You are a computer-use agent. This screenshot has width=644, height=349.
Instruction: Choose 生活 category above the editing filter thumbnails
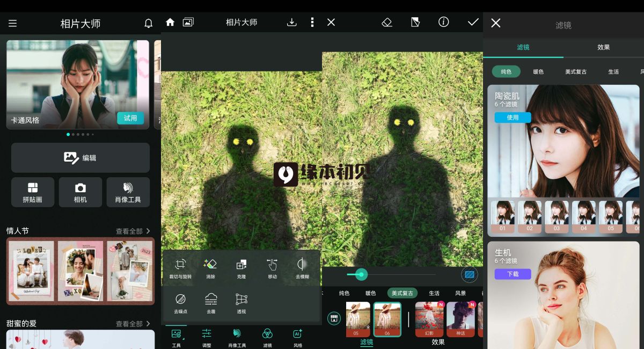coord(434,293)
